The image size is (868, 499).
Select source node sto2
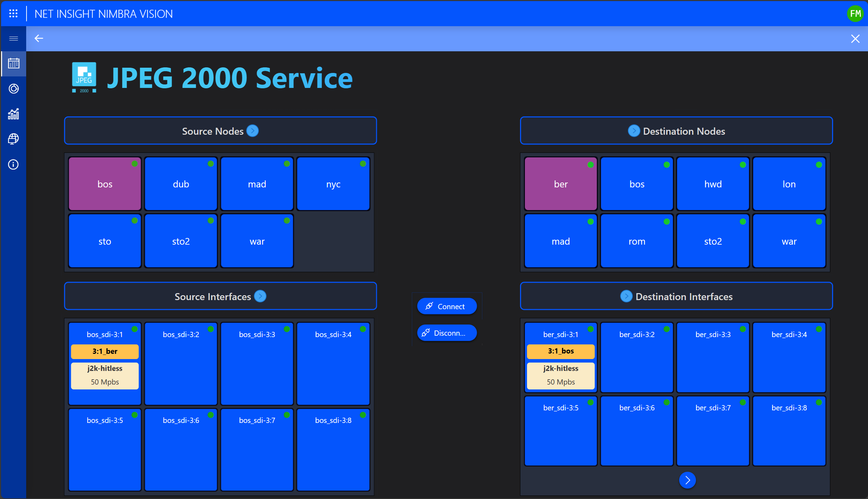click(181, 241)
